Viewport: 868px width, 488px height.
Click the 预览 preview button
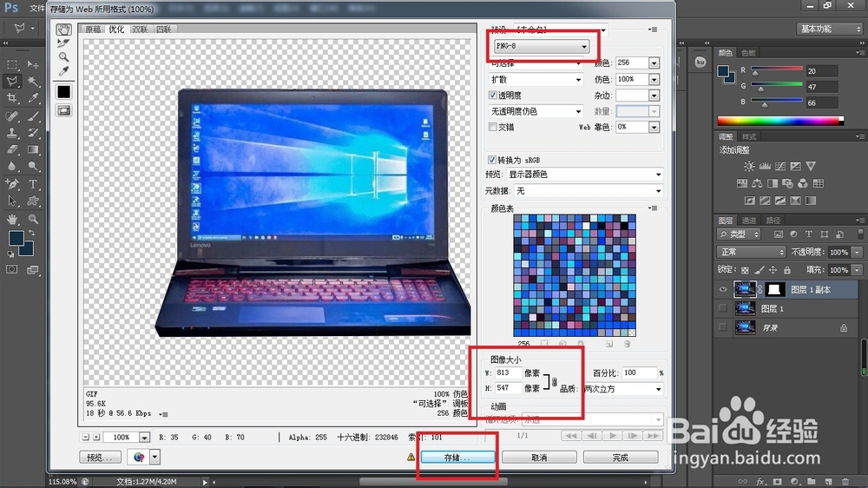pyautogui.click(x=100, y=457)
